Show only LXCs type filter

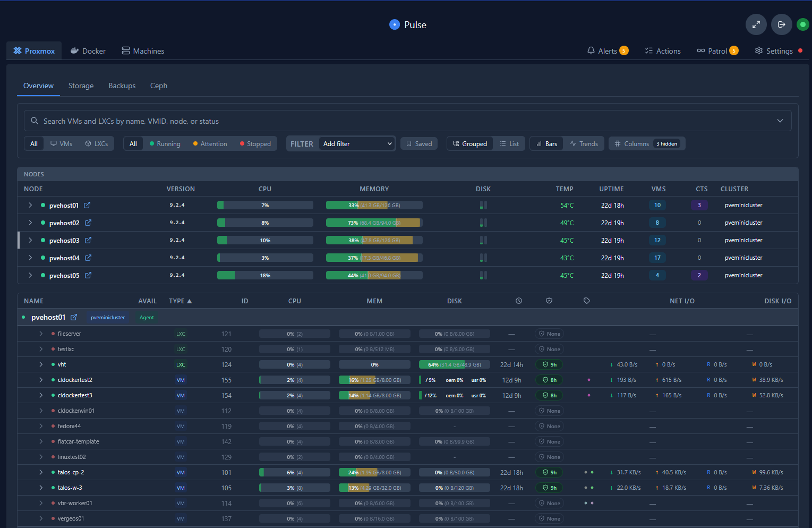[96, 144]
